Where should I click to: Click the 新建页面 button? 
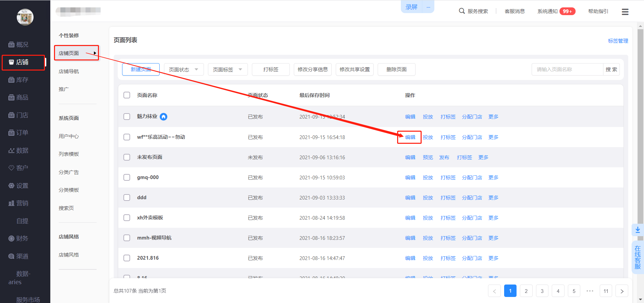click(x=141, y=70)
